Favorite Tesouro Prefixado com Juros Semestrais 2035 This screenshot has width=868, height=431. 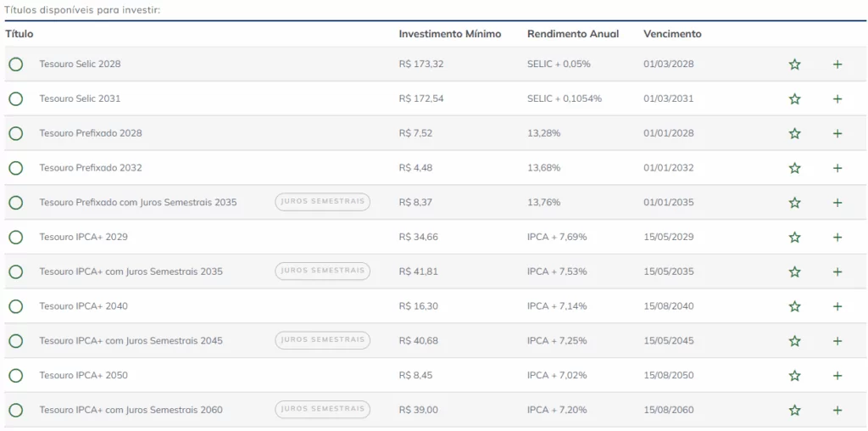(794, 203)
